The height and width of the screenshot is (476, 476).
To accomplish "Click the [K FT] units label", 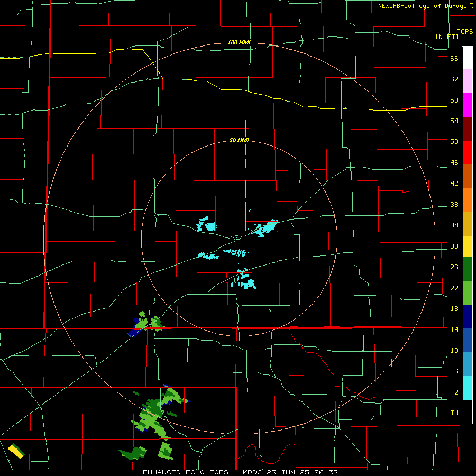I will pos(447,36).
